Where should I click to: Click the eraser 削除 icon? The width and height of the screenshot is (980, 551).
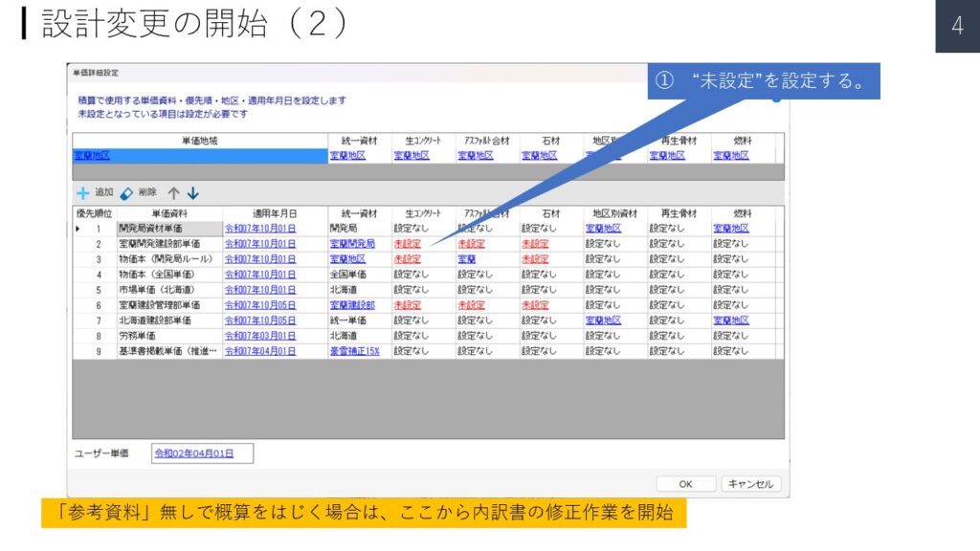click(x=126, y=192)
